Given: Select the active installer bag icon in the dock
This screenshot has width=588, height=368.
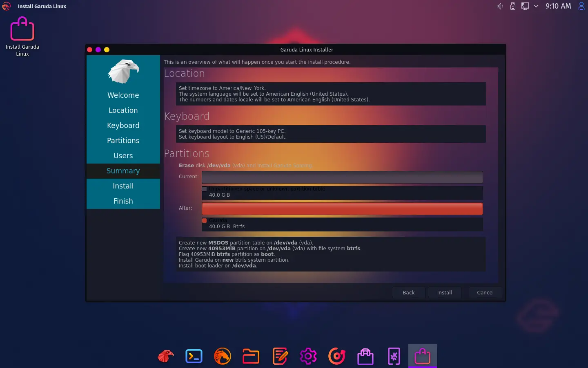Looking at the screenshot, I should click(423, 356).
